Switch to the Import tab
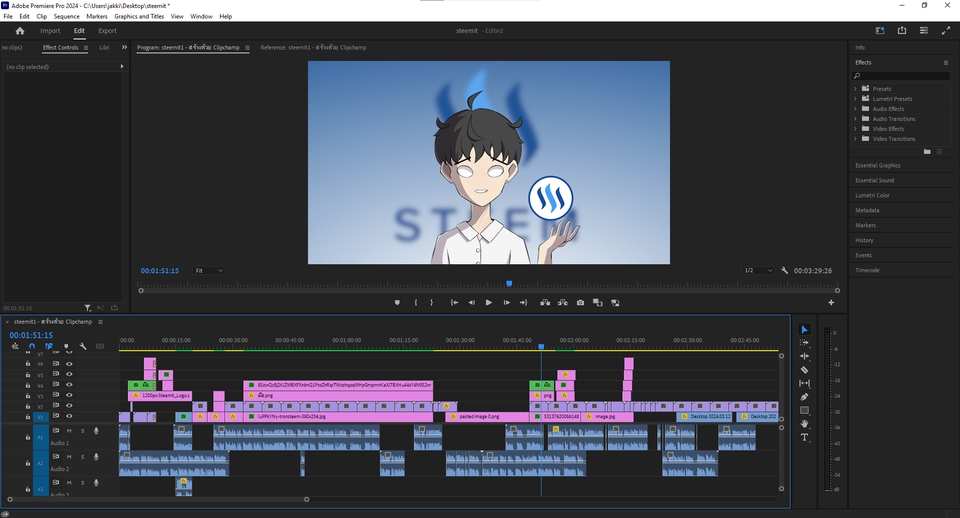 click(x=50, y=31)
